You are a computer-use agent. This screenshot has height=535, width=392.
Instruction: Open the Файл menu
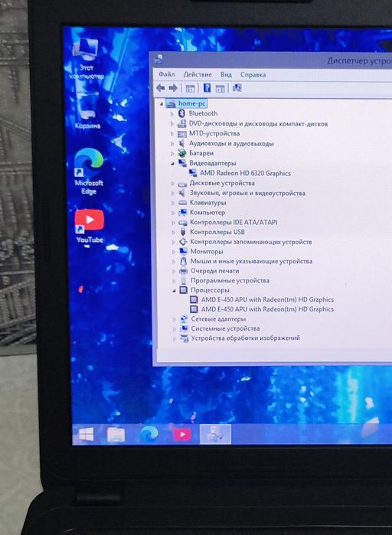(x=166, y=74)
